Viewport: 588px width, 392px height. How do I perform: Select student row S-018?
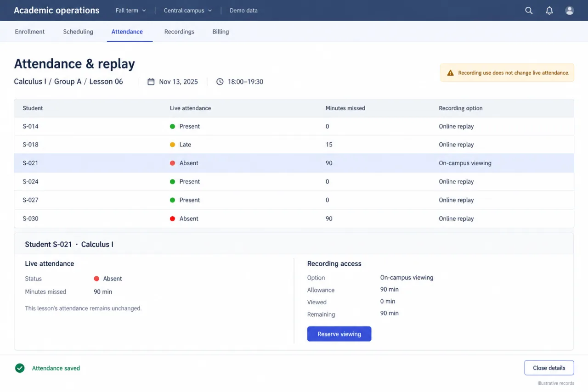point(294,145)
